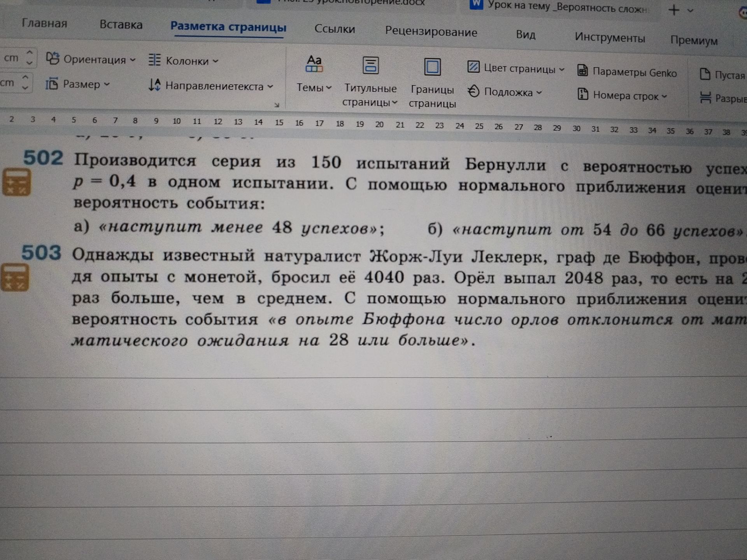This screenshot has width=747, height=560.
Task: Click the Титульные страницы icon
Action: coord(370,65)
